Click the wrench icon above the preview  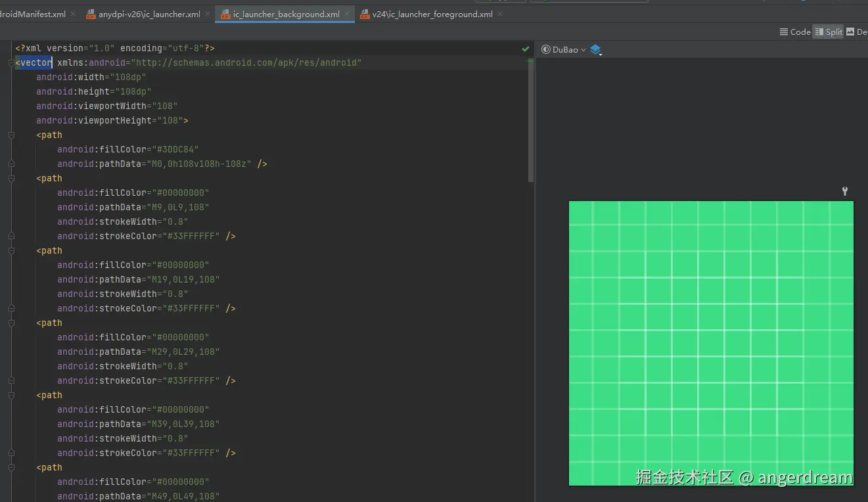(x=845, y=191)
